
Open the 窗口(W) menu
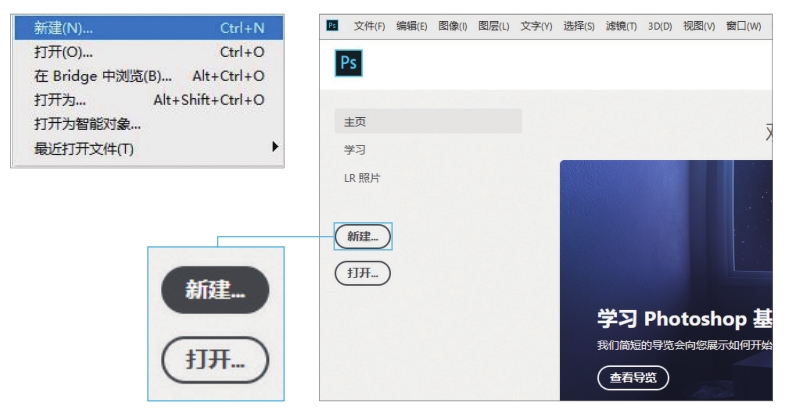click(x=744, y=26)
